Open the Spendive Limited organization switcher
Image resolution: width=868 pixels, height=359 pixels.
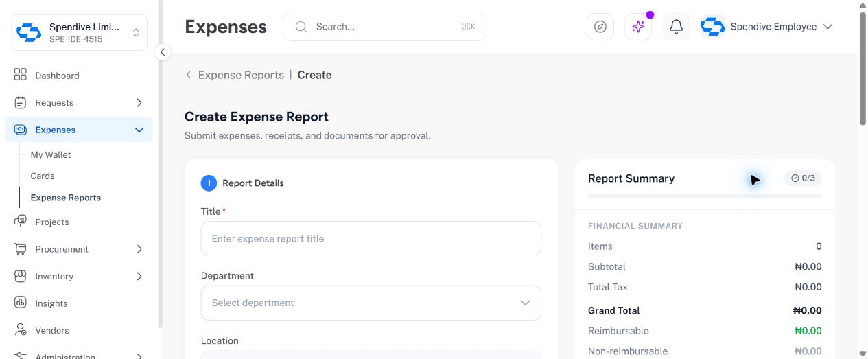[79, 32]
